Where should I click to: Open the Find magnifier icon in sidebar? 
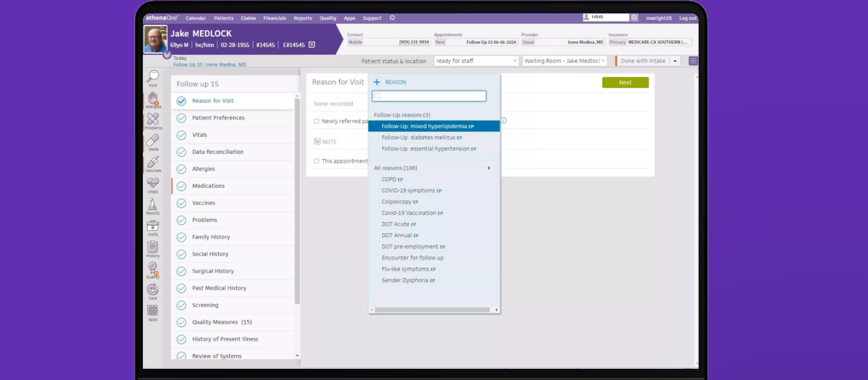pos(152,77)
